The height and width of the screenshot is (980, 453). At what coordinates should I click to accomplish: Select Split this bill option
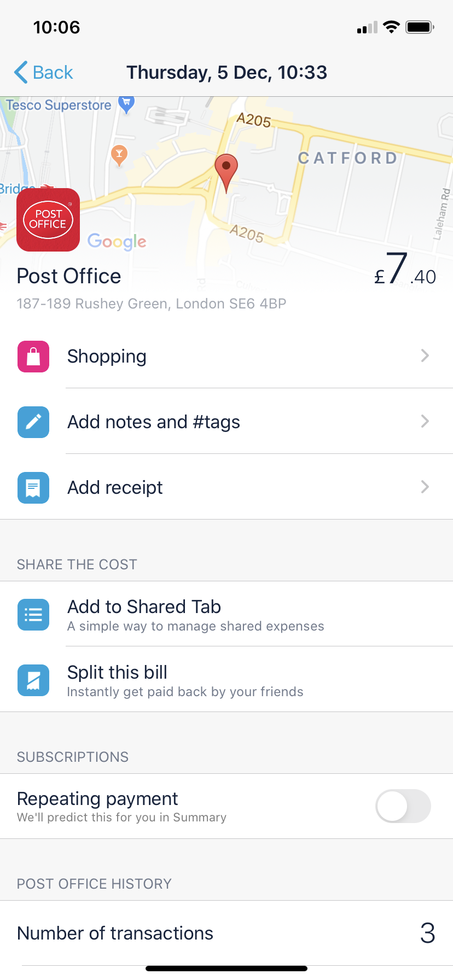tap(226, 680)
